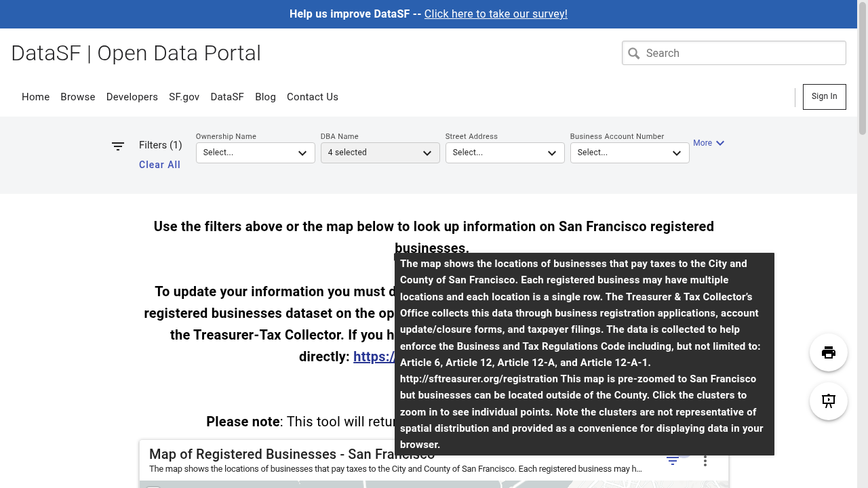Open the DBA Name dropdown with 4 selected
The width and height of the screenshot is (868, 488).
[380, 152]
